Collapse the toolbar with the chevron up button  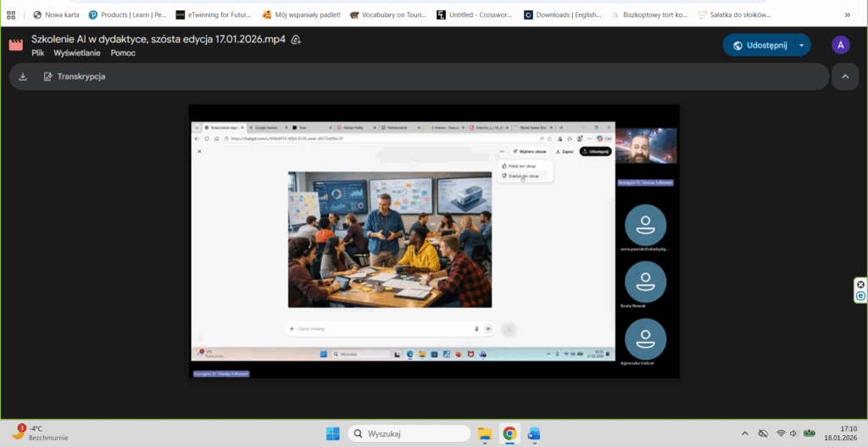(844, 76)
